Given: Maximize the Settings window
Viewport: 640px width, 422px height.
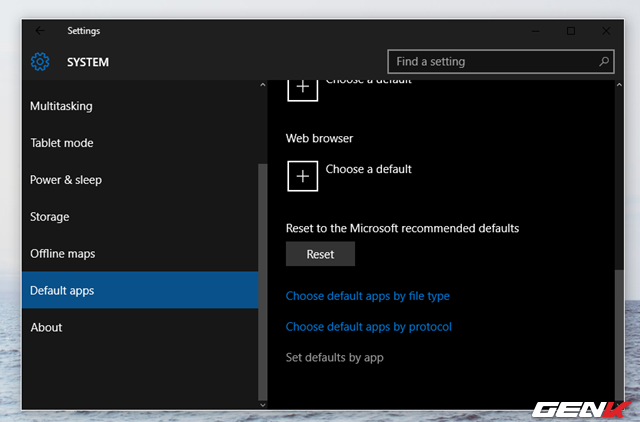Looking at the screenshot, I should pos(571,31).
